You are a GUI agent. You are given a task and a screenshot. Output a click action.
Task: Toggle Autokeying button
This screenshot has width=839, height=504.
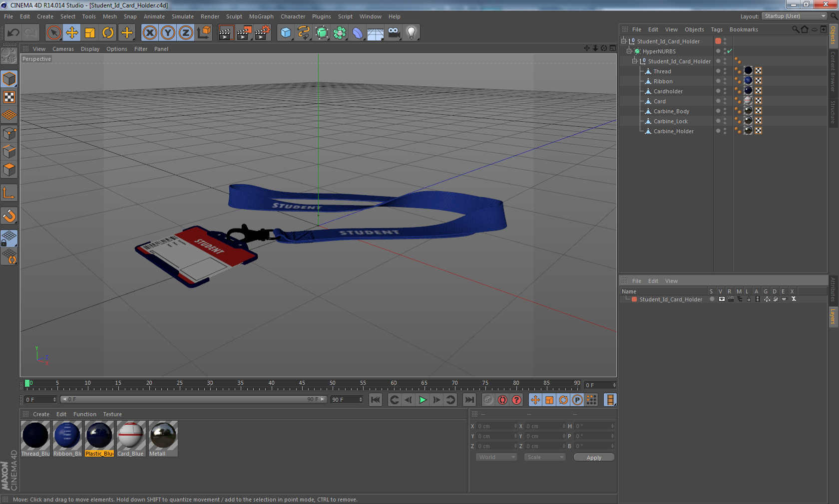[502, 400]
